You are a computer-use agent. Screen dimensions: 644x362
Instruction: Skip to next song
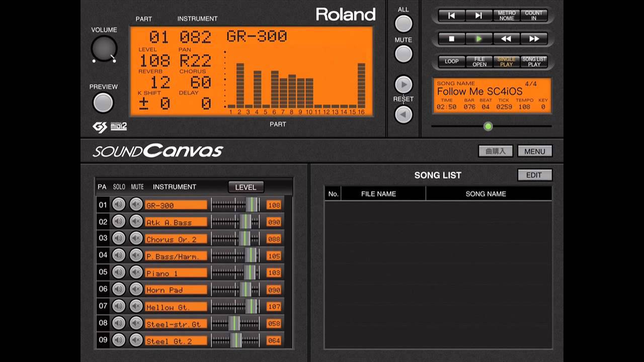pyautogui.click(x=478, y=16)
